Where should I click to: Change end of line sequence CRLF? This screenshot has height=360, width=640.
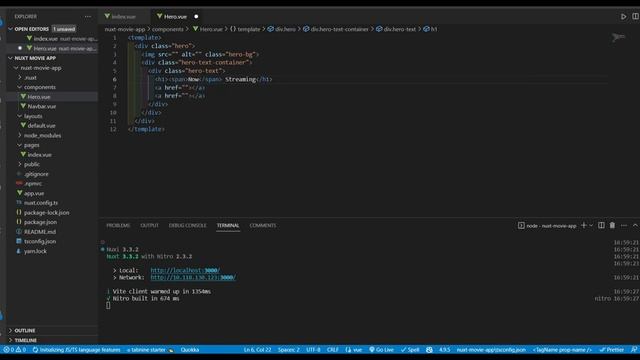333,350
